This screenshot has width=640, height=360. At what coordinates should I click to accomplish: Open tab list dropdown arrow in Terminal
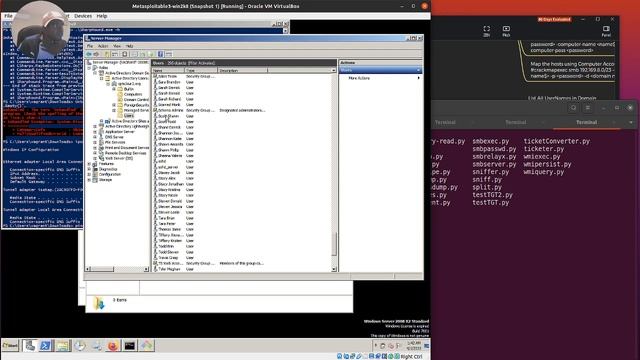point(631,122)
